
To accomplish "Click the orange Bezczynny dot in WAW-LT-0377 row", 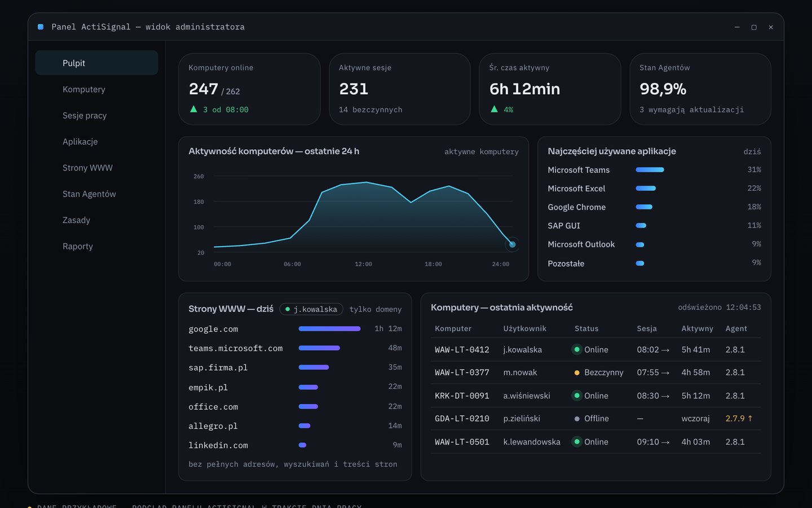I will [577, 373].
